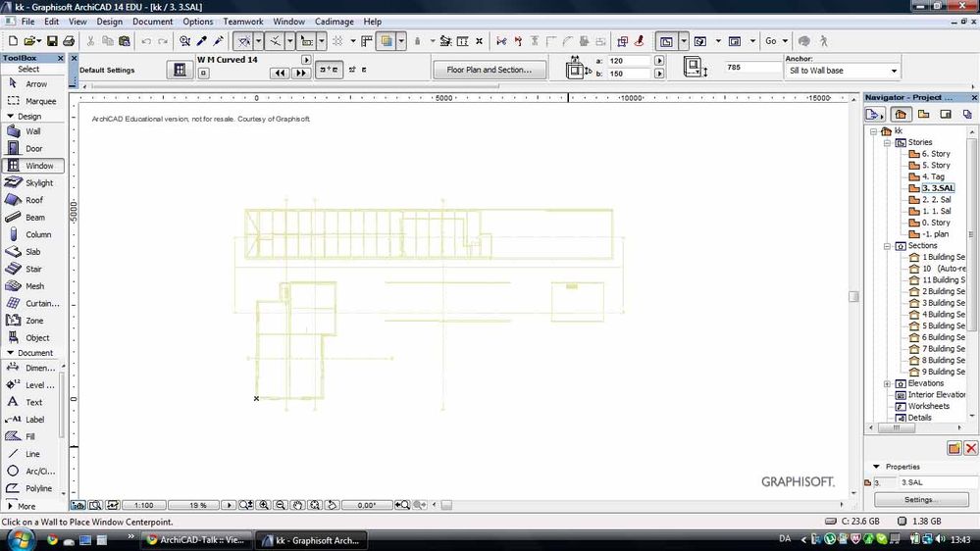Open the Cadimage menu
The height and width of the screenshot is (551, 980).
(x=335, y=22)
